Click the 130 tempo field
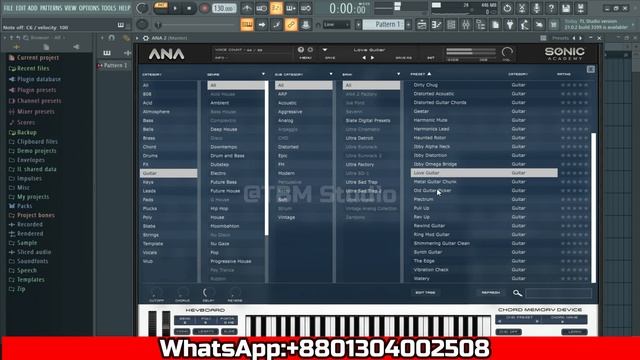The image size is (640, 360). click(224, 8)
